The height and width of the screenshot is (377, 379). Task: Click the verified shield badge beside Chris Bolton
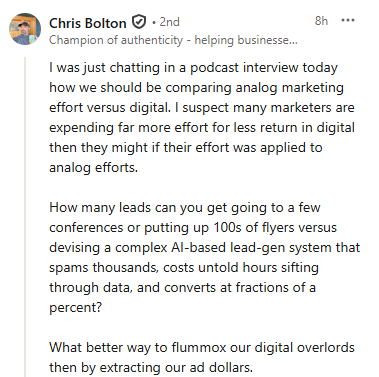(139, 22)
